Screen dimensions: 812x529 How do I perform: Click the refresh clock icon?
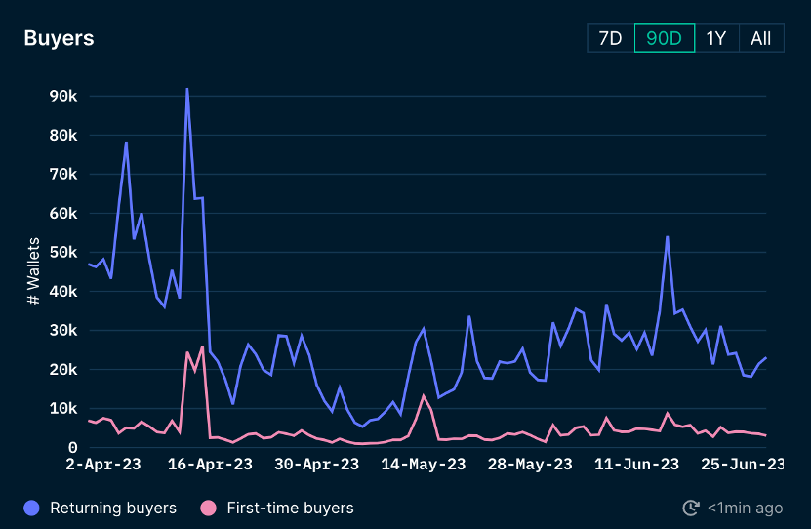click(691, 509)
